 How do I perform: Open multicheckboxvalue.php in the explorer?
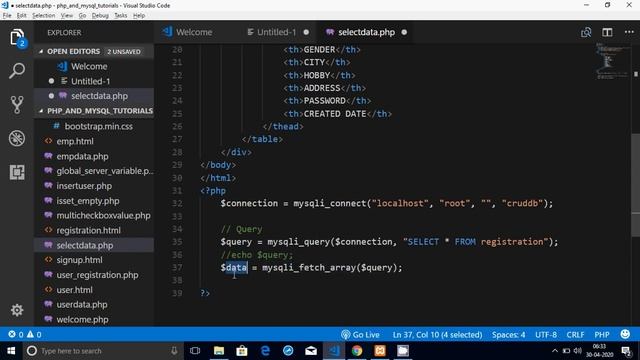click(x=94, y=216)
